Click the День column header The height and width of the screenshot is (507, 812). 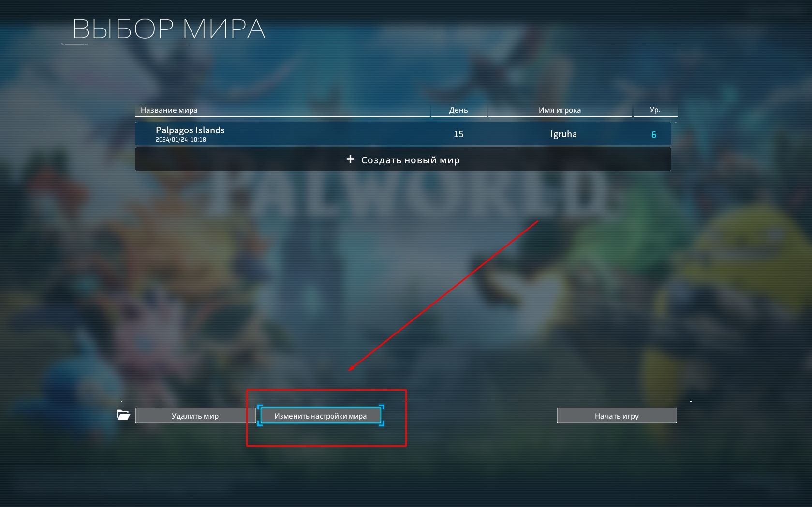[x=458, y=110]
